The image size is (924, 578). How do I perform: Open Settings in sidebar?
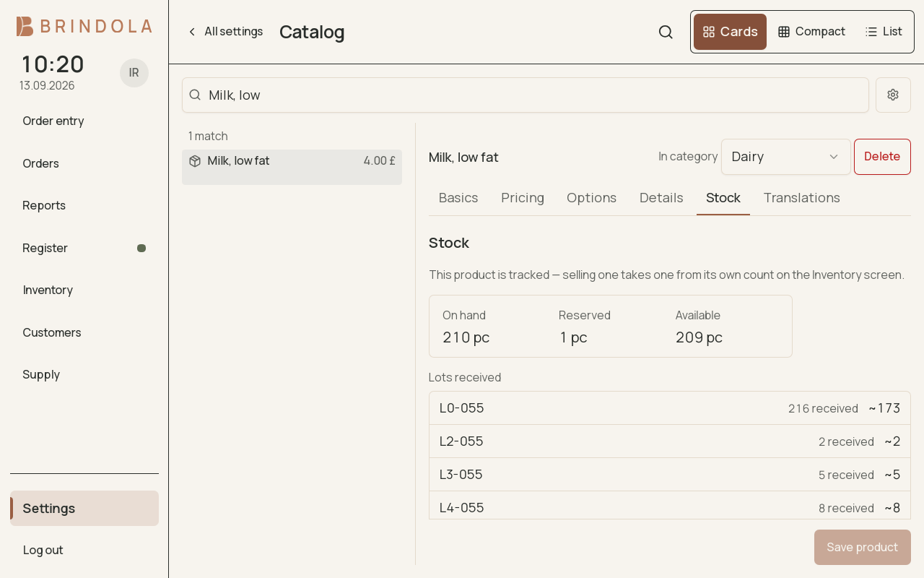click(84, 508)
